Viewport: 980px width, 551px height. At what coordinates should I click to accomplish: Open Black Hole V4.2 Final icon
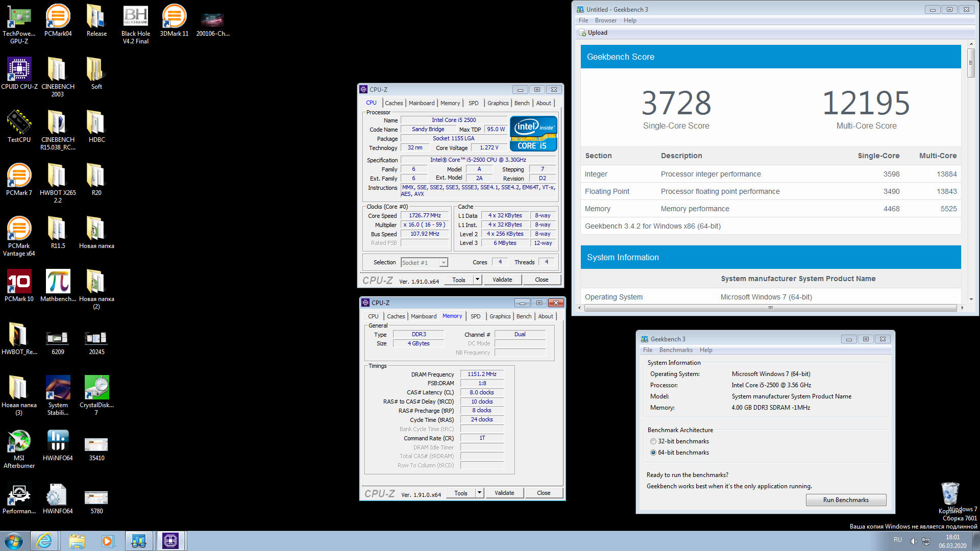coord(135,24)
